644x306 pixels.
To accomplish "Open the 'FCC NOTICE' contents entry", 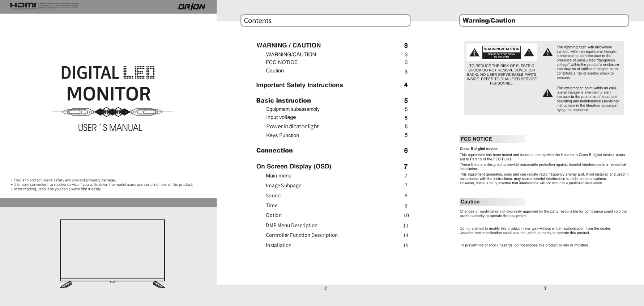I will [282, 62].
